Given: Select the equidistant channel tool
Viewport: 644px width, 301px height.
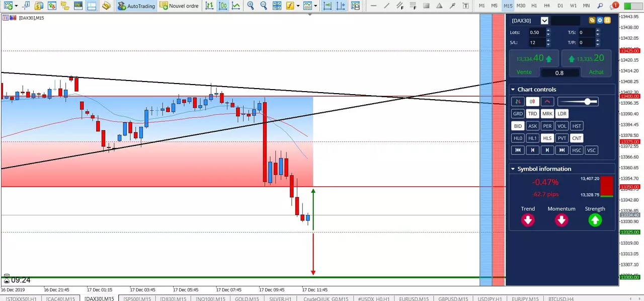Looking at the screenshot, I should [x=399, y=6].
